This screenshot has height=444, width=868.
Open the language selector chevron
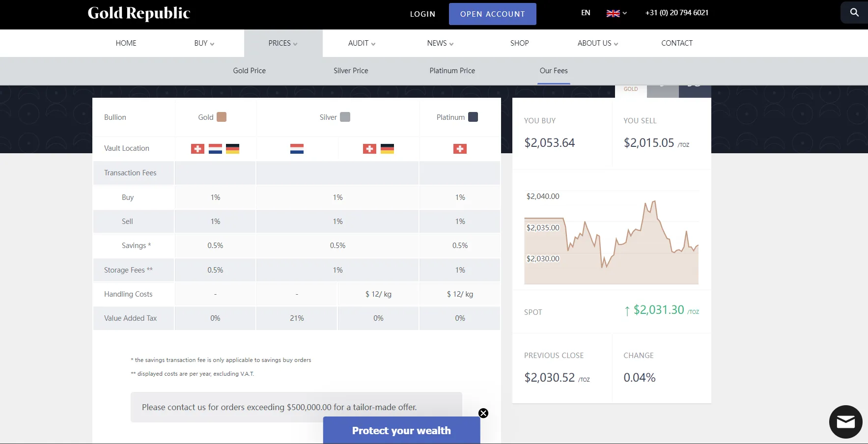point(624,13)
